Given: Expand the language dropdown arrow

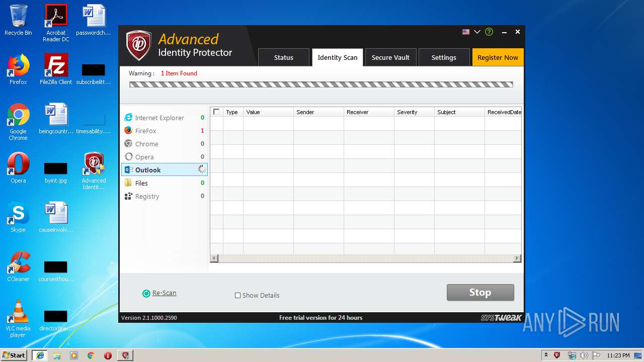Looking at the screenshot, I should click(477, 32).
